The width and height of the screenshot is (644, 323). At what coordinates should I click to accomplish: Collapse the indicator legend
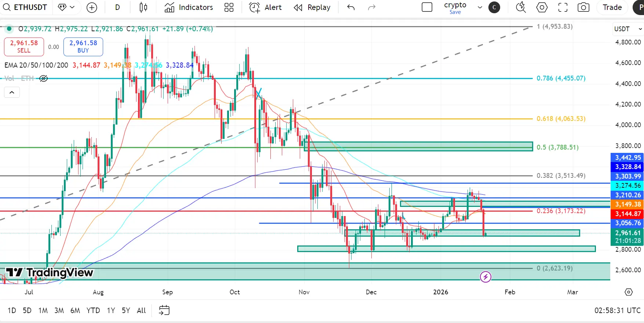pos(12,92)
